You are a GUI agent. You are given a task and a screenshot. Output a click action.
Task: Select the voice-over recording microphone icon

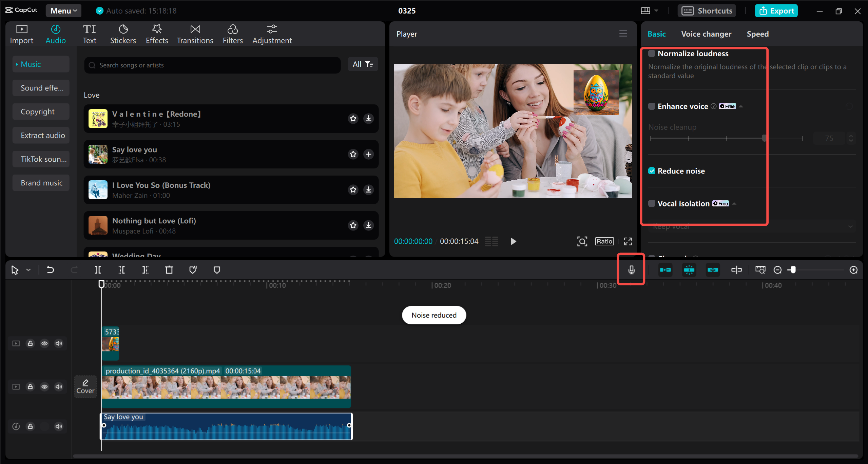click(631, 269)
